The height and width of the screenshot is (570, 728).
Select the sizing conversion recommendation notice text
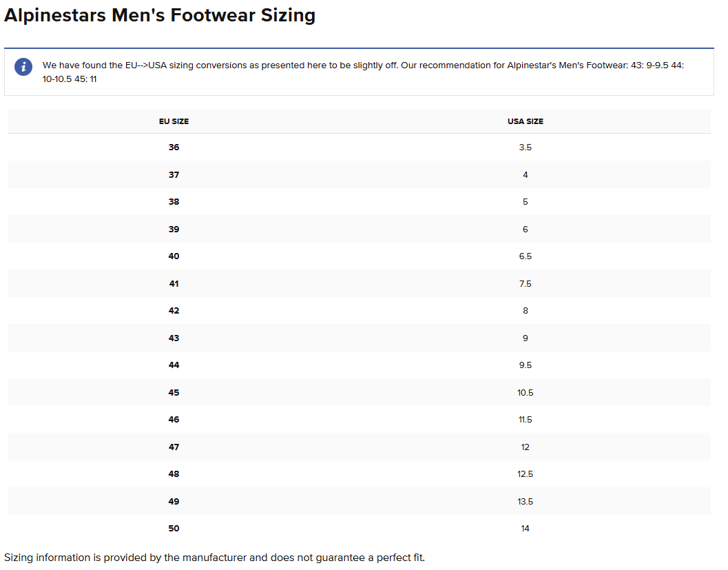coord(362,72)
